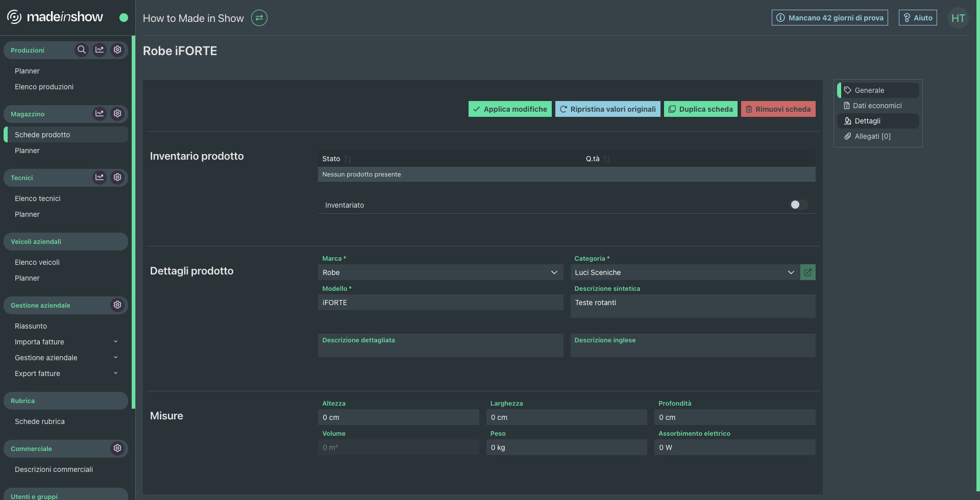Go to the Generale section tab
980x500 pixels.
coord(878,90)
